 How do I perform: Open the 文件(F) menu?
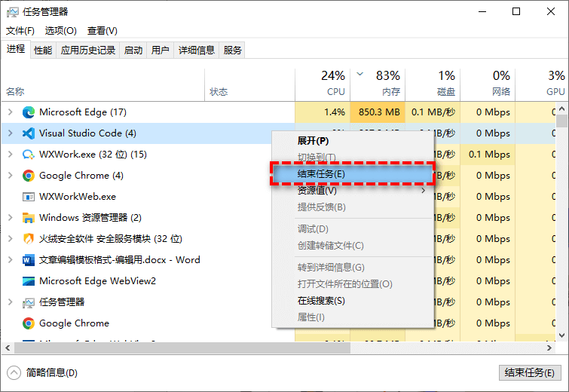20,31
